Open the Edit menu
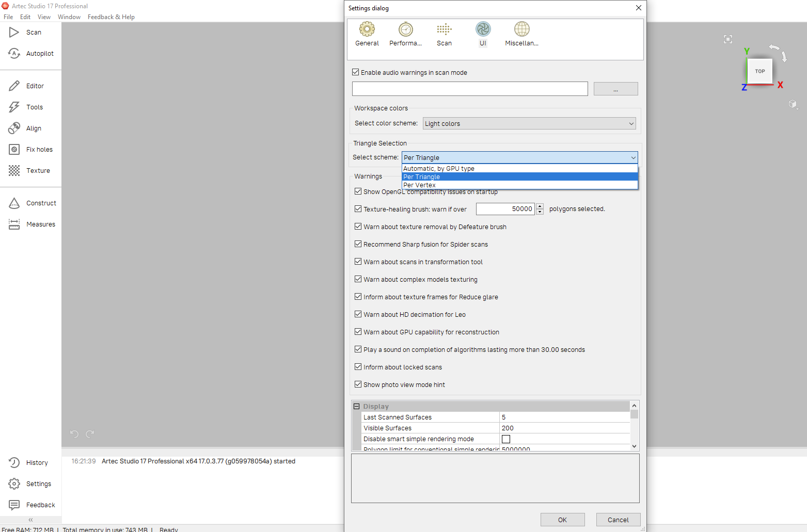This screenshot has width=807, height=532. [x=25, y=17]
